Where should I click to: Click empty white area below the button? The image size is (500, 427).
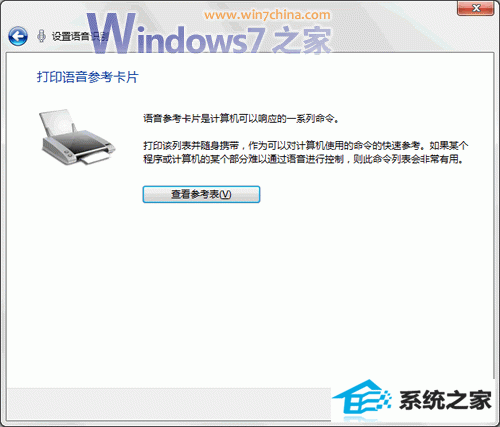250,293
